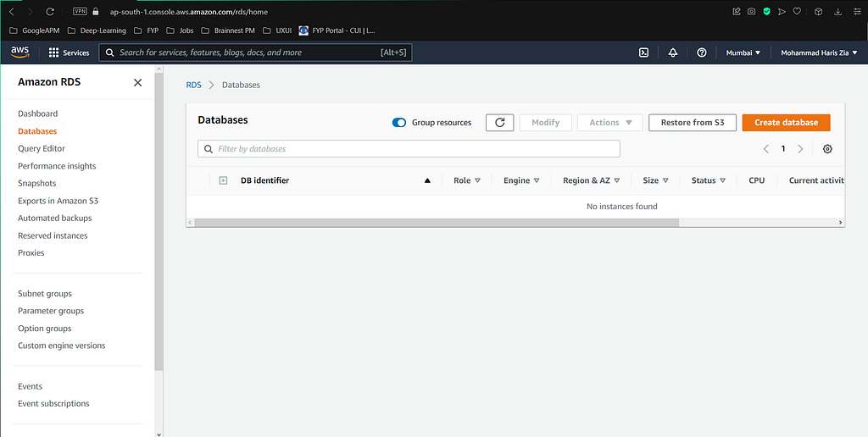The image size is (868, 437).
Task: Open Dashboard in the sidebar
Action: coord(37,113)
